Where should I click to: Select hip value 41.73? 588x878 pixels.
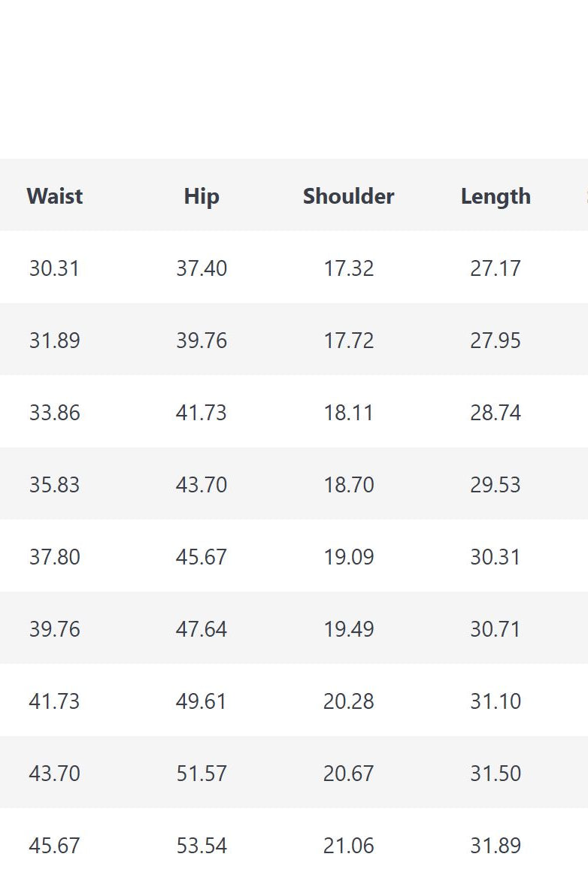tap(202, 413)
